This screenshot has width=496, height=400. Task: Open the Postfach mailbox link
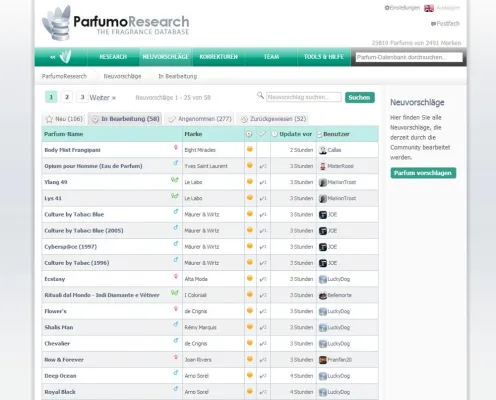point(445,24)
